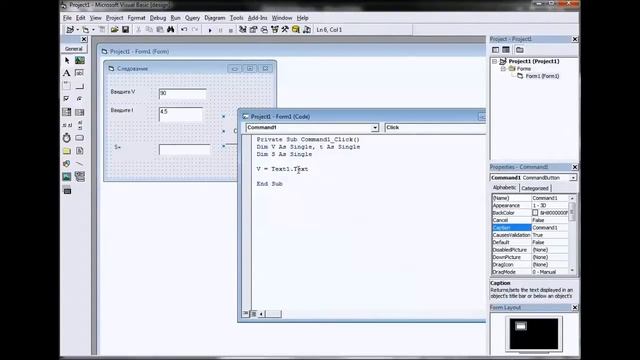
Task: Switch to the Alphabetic properties tab
Action: coord(504,188)
